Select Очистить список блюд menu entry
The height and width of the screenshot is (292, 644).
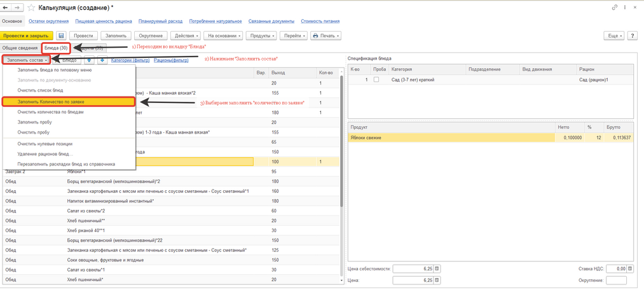point(40,90)
